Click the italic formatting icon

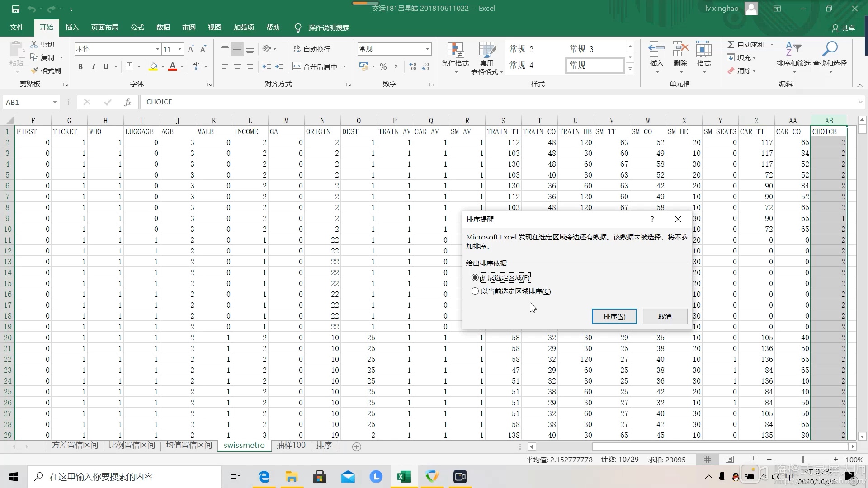click(x=93, y=67)
